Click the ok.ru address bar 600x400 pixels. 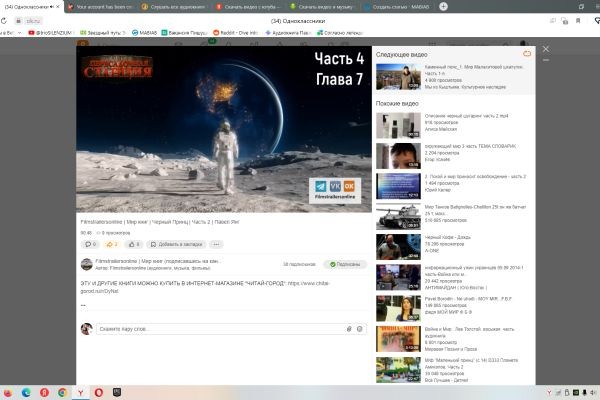coord(33,21)
